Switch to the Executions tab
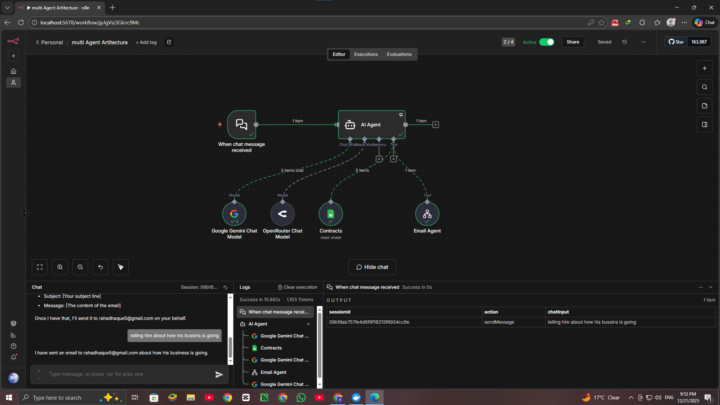Viewport: 720px width, 405px height. [x=366, y=54]
